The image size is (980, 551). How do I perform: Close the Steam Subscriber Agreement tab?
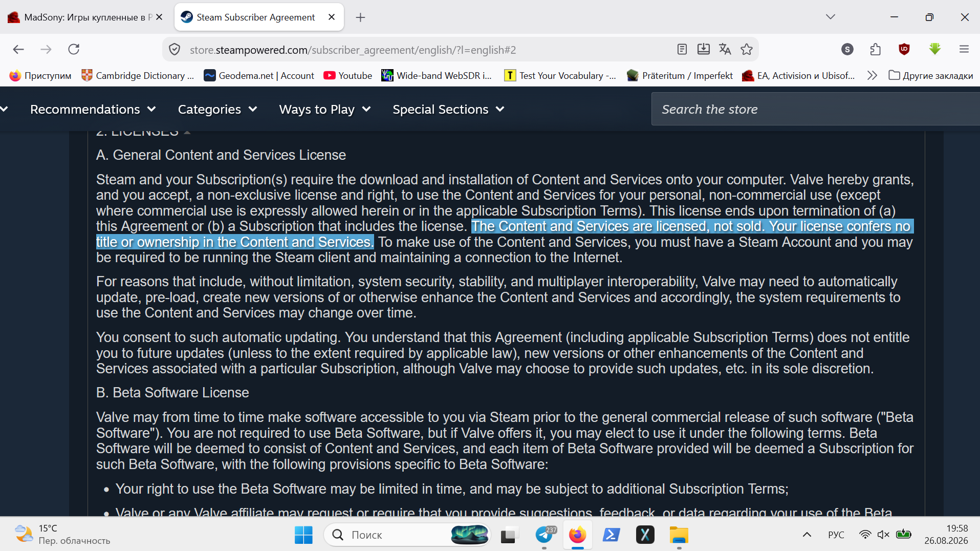pyautogui.click(x=332, y=17)
